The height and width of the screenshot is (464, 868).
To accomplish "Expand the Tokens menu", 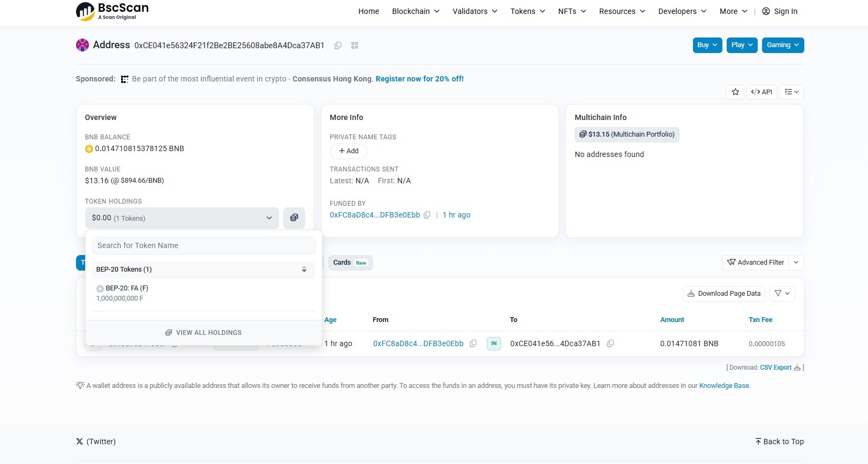I will click(528, 11).
